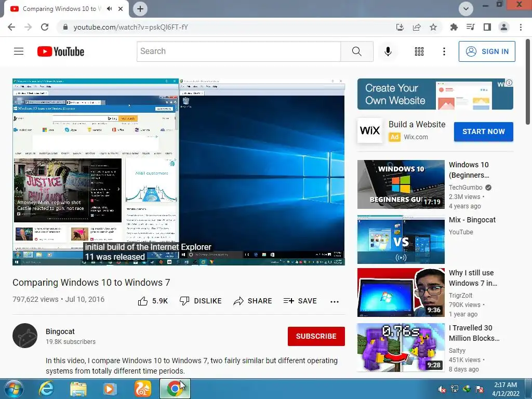Click the address bar URL
The image size is (532, 399).
[130, 27]
